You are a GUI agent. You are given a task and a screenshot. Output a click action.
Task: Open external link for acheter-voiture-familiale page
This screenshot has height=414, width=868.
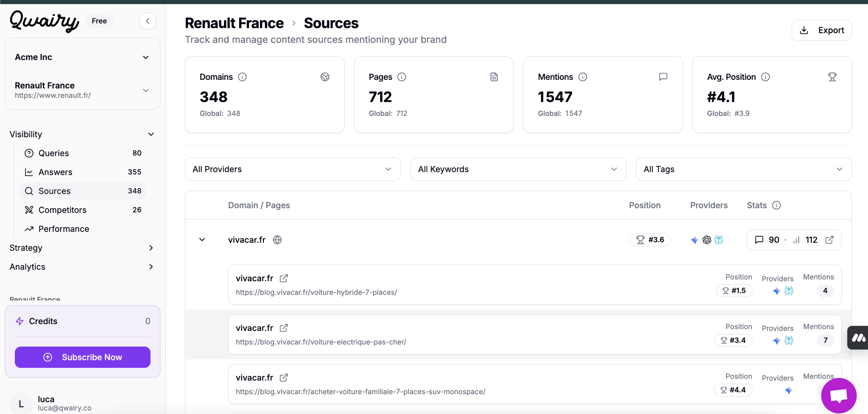click(284, 378)
